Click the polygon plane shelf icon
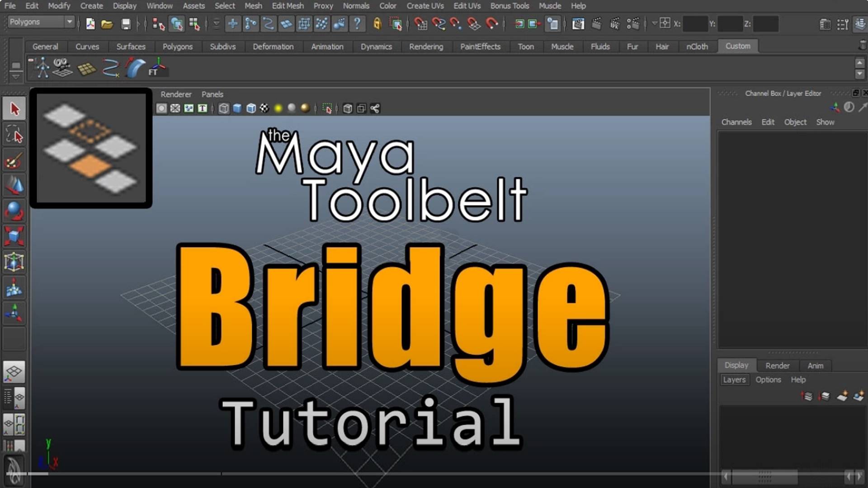This screenshot has width=868, height=488. point(87,69)
